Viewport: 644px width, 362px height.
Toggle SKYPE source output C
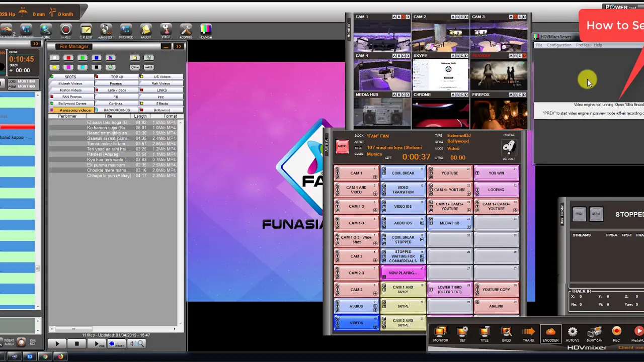[x=462, y=56]
